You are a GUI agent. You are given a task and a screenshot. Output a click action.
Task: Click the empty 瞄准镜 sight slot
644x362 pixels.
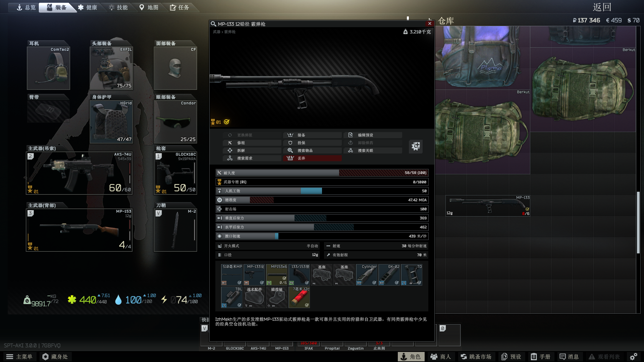point(277,297)
